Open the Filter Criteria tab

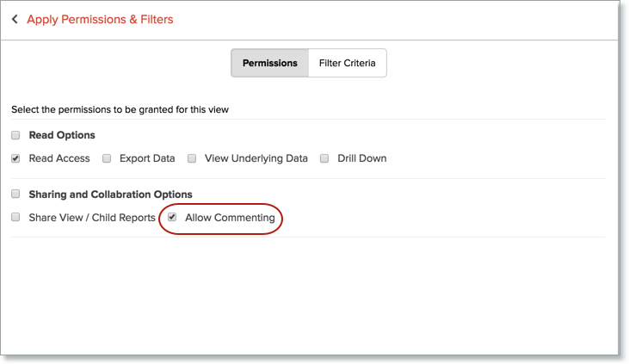[347, 63]
